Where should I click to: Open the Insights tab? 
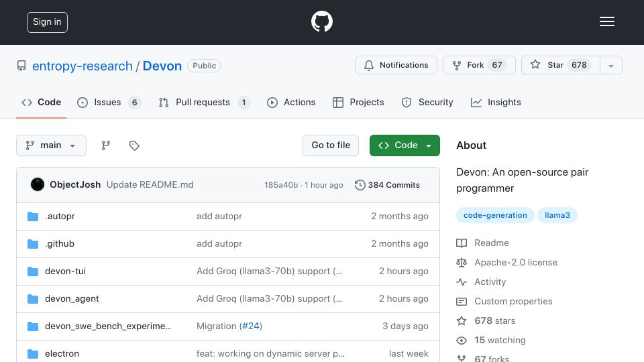[x=496, y=103]
